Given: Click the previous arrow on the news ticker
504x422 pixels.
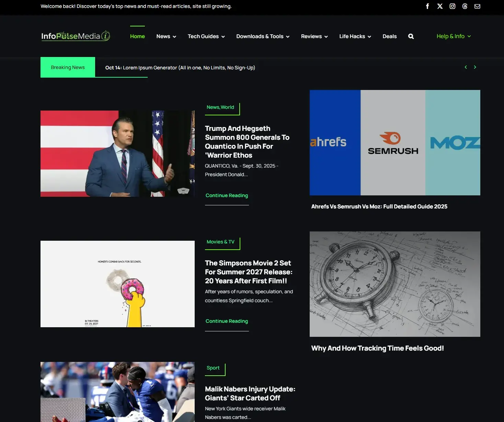Looking at the screenshot, I should tap(466, 67).
